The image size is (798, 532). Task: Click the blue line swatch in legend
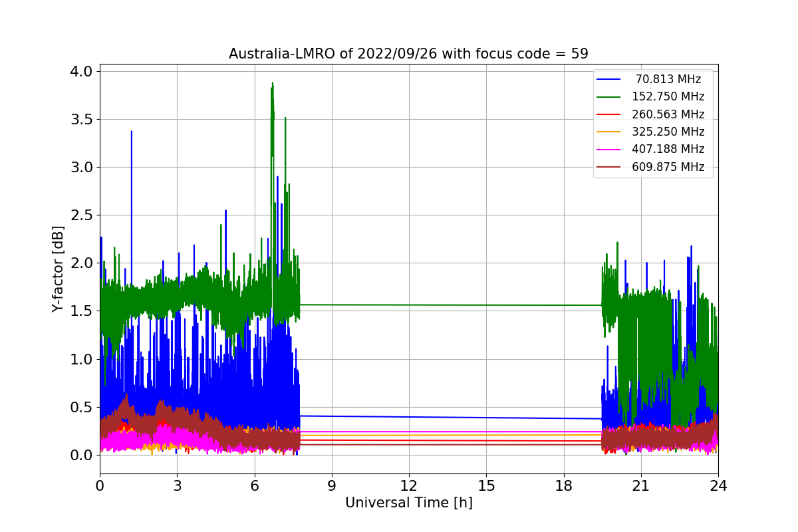pyautogui.click(x=610, y=79)
